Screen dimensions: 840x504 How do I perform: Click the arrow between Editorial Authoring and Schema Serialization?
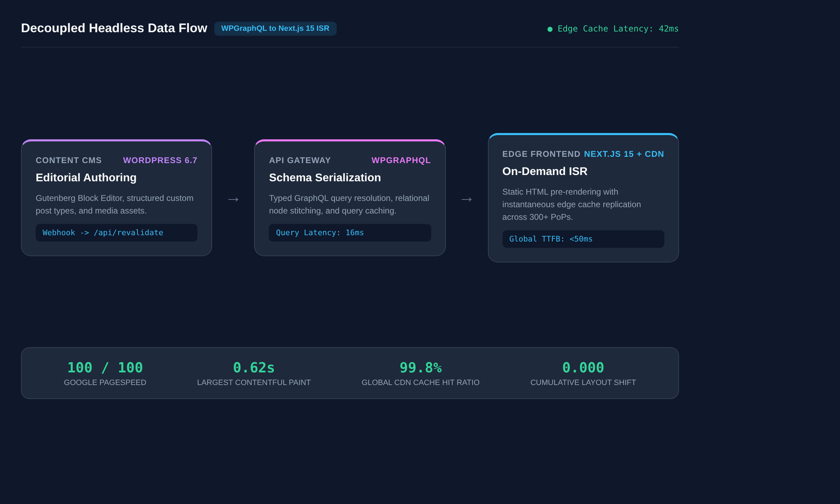click(233, 199)
